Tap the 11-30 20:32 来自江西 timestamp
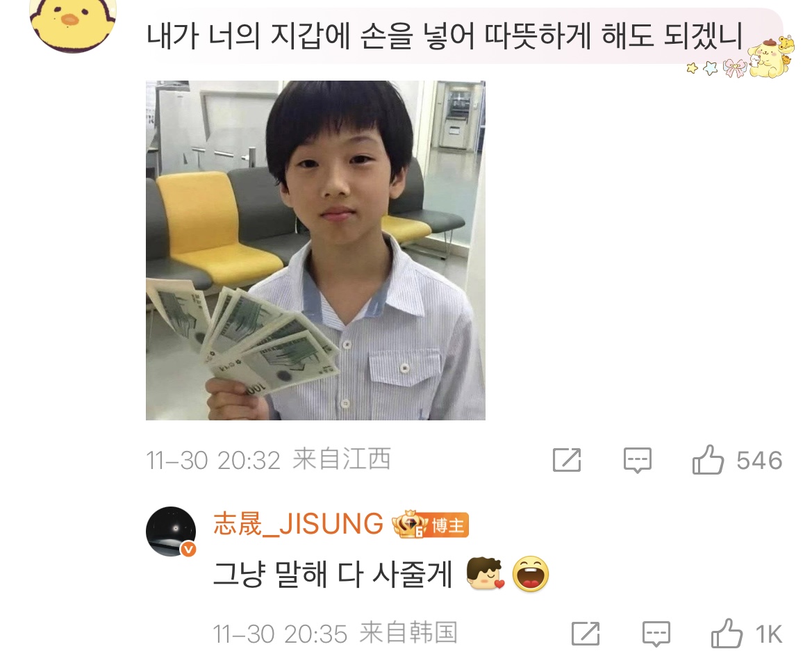The image size is (812, 658). tap(268, 459)
